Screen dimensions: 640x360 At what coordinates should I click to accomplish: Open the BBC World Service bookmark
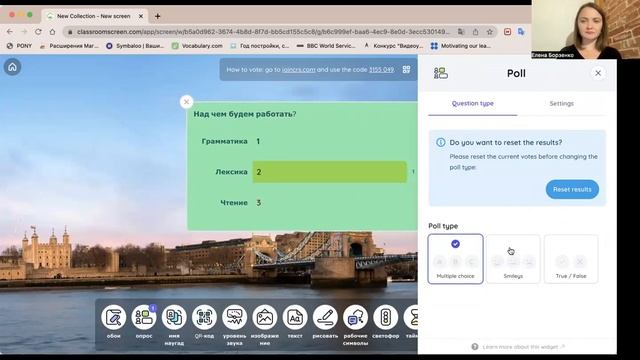point(327,46)
